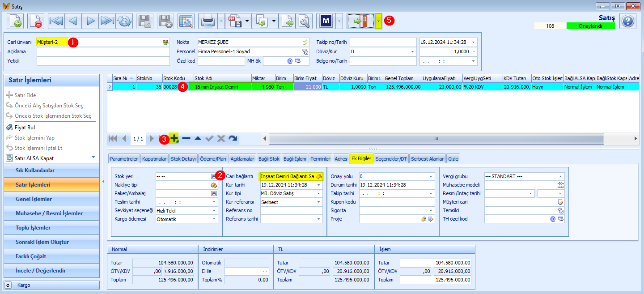Screen dimensions: 644x294
Task: Refresh grid data with the curved arrow
Action: (233, 139)
